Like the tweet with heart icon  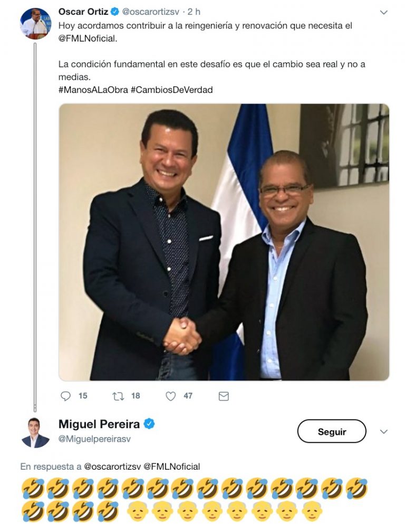[170, 396]
